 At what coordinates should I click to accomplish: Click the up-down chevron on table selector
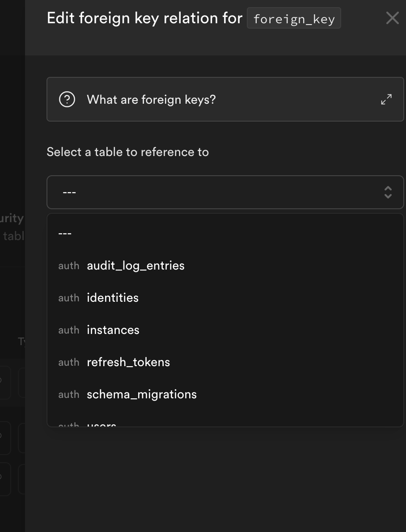click(x=388, y=192)
